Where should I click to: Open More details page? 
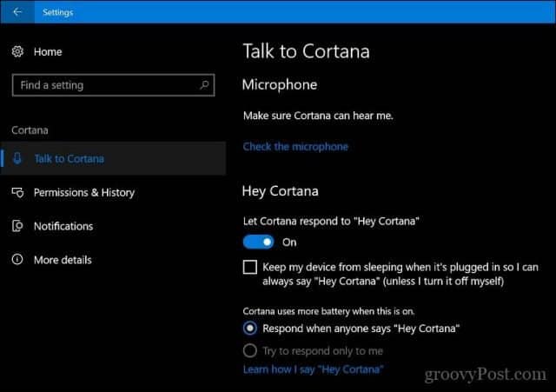63,260
